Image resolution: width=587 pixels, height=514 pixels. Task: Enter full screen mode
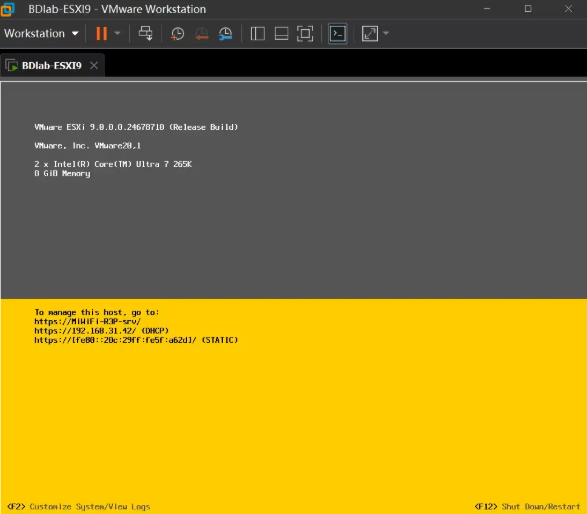pyautogui.click(x=305, y=34)
